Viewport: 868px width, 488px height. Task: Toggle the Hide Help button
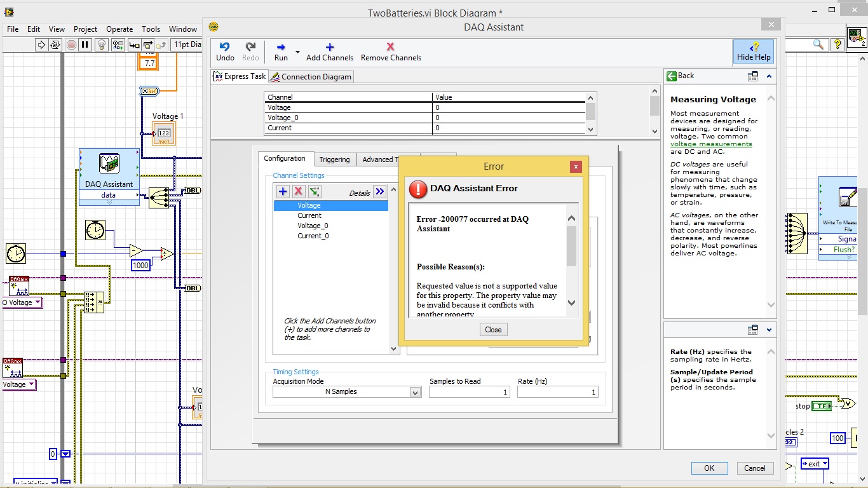754,51
